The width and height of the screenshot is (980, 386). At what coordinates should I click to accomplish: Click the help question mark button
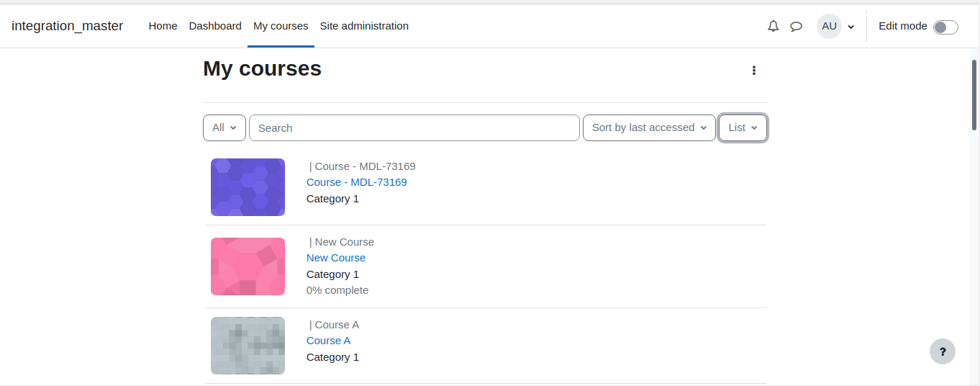pyautogui.click(x=943, y=351)
